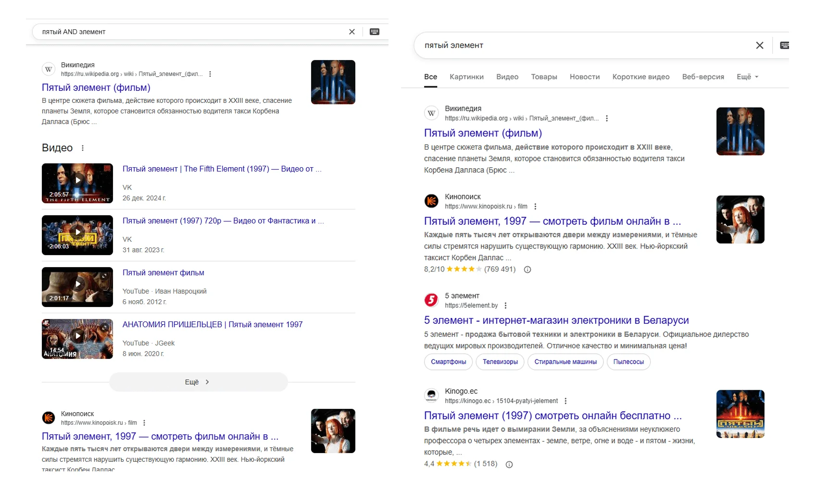Click info icon beside 4,4 rating
The image size is (815, 504).
[x=509, y=464]
